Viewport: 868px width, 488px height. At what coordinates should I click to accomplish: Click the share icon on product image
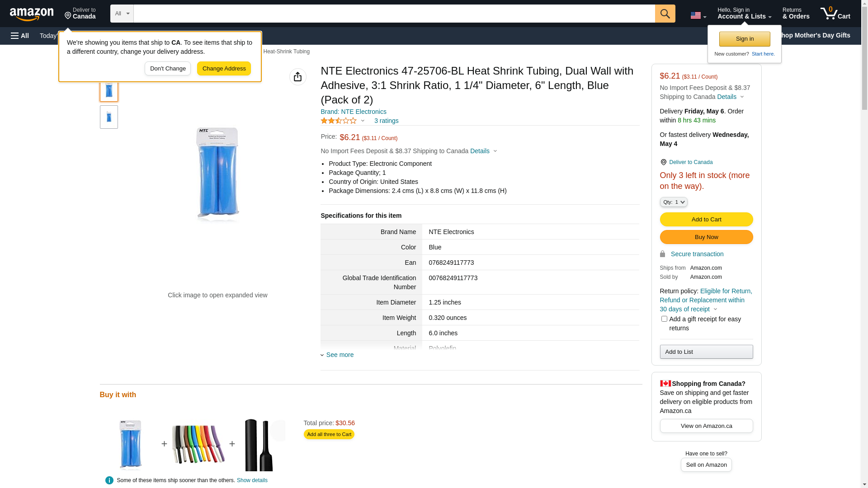tap(298, 77)
